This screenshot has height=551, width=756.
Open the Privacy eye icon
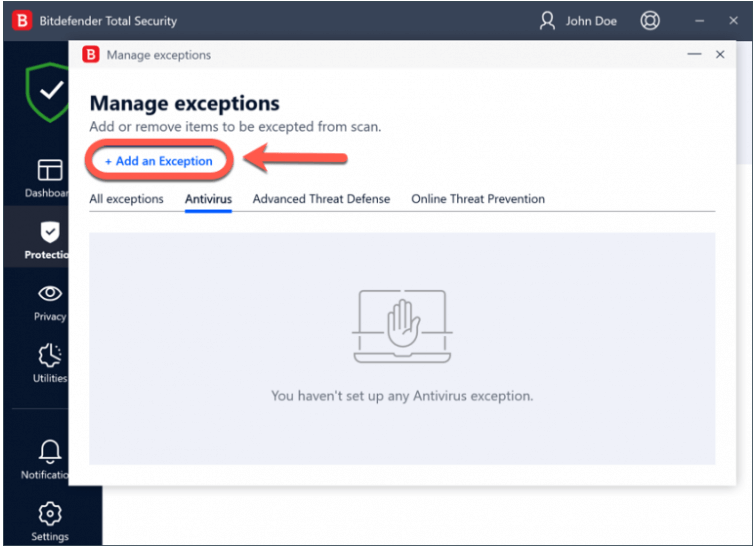[49, 299]
